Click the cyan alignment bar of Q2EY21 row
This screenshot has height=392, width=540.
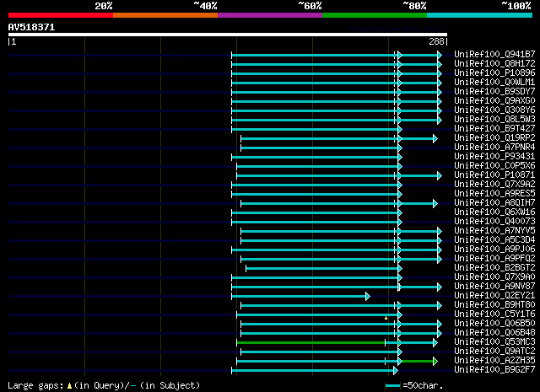coord(299,297)
